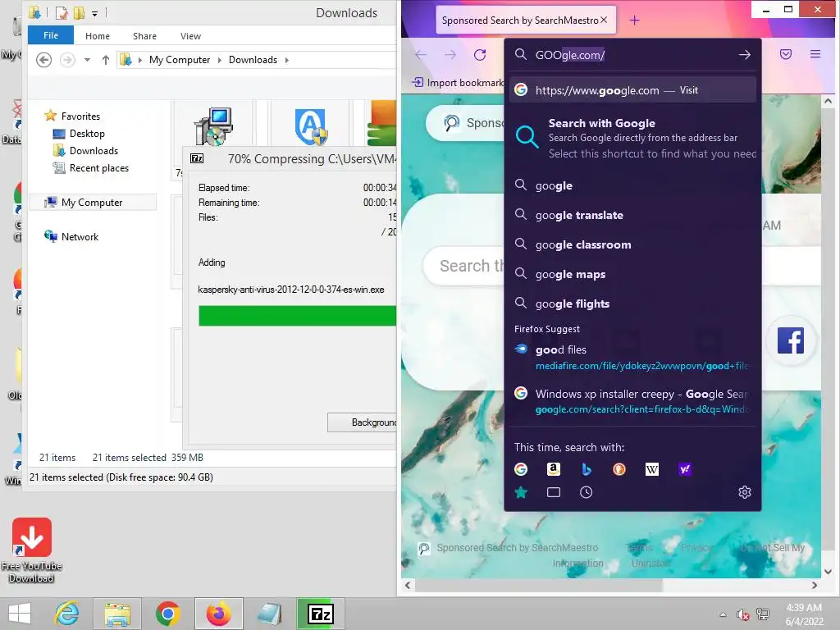Click Import bookmarks button

458,83
